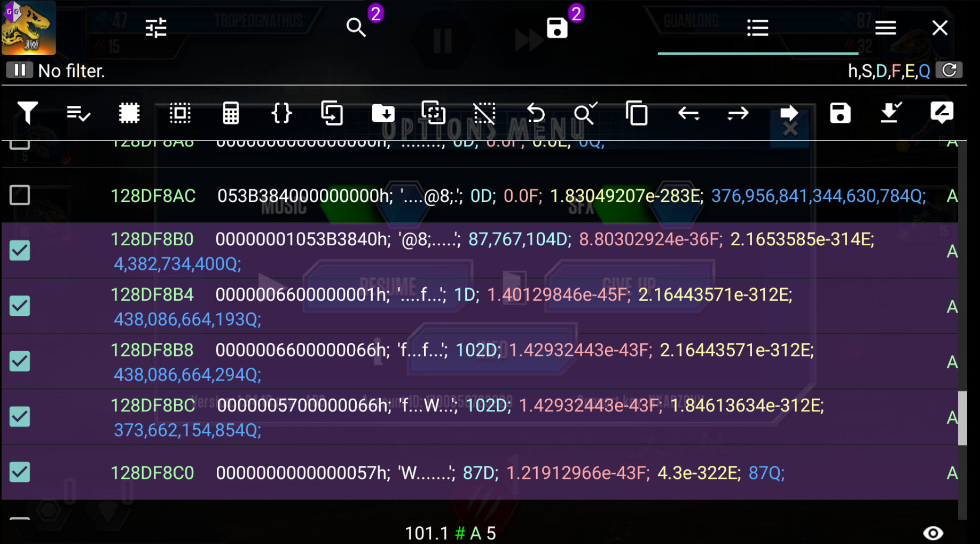The image size is (980, 544).
Task: Open the GameGuardian app icon
Action: [x=28, y=28]
